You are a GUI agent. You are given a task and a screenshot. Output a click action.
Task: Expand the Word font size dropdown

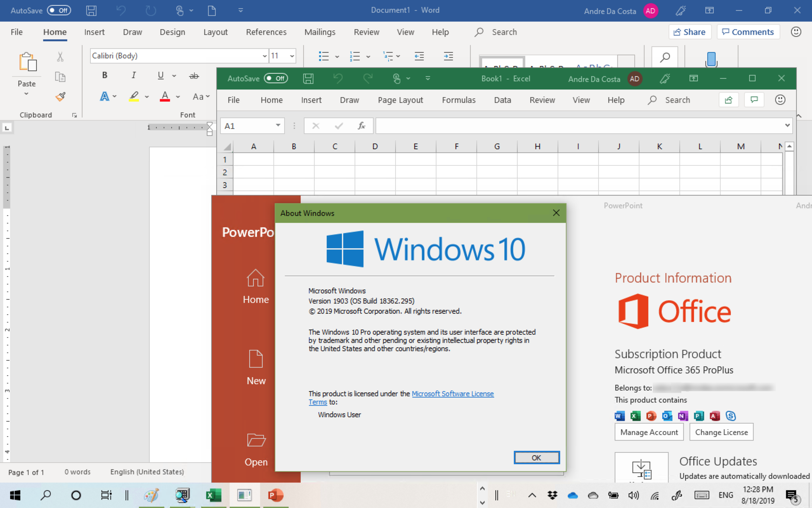[x=292, y=56]
